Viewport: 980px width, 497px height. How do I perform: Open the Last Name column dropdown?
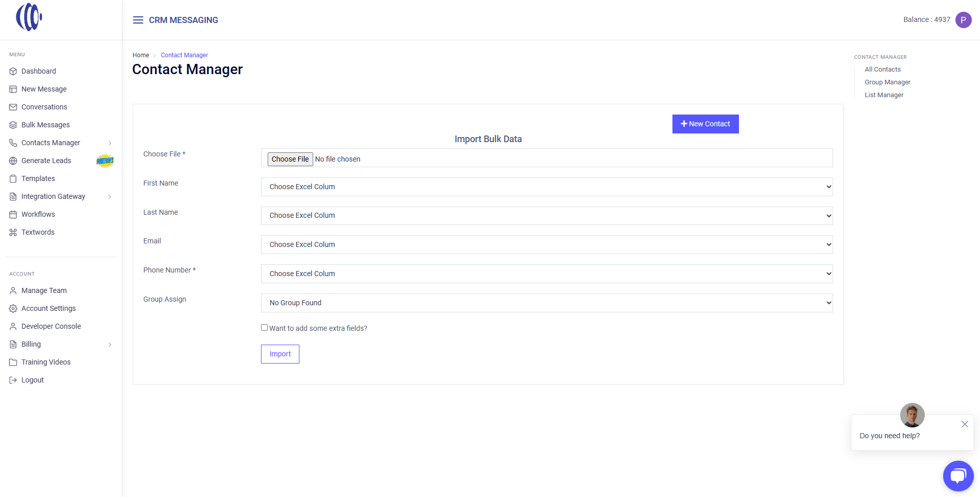[x=547, y=216]
